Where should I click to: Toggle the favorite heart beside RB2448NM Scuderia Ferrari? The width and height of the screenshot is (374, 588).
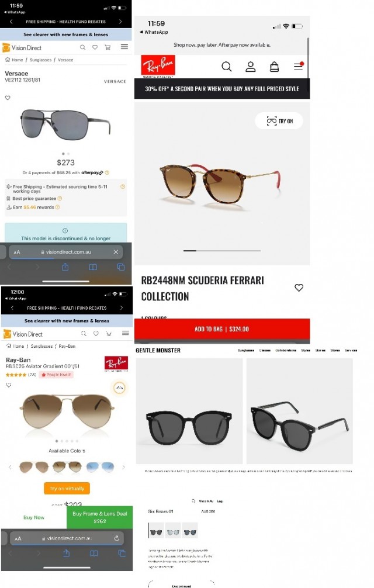299,288
